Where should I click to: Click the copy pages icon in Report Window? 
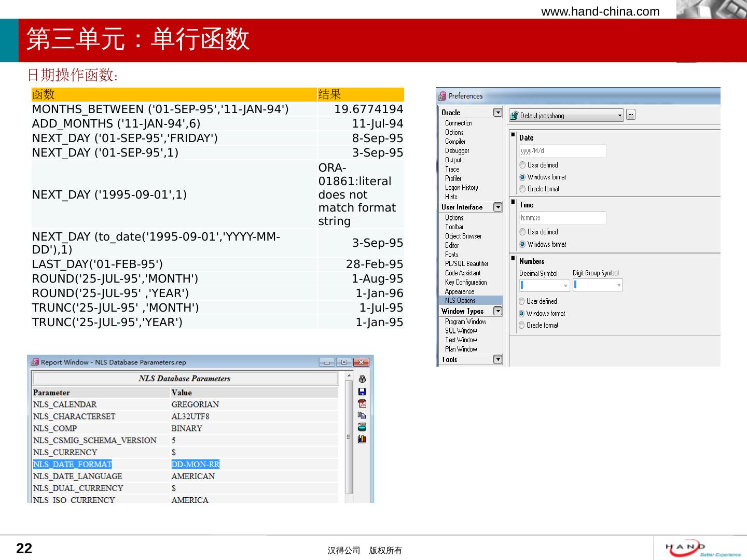362,415
